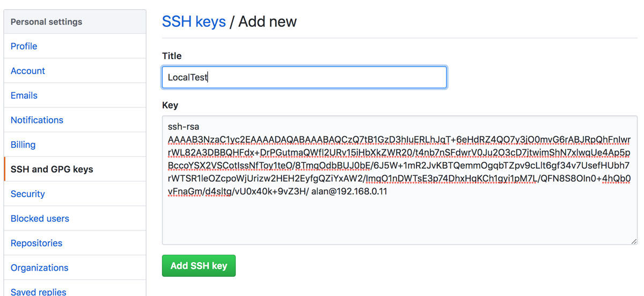The height and width of the screenshot is (296, 644).
Task: Open Repositories settings
Action: (36, 243)
